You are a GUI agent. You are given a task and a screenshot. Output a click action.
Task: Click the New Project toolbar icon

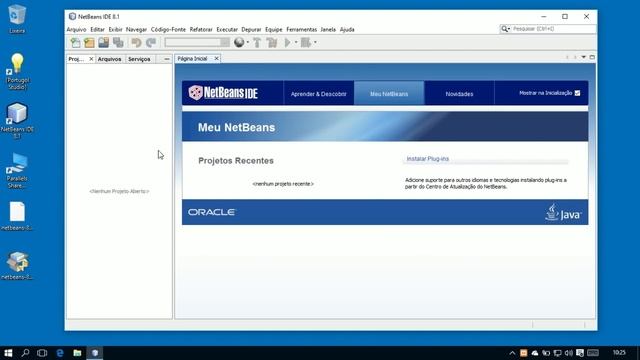[89, 42]
